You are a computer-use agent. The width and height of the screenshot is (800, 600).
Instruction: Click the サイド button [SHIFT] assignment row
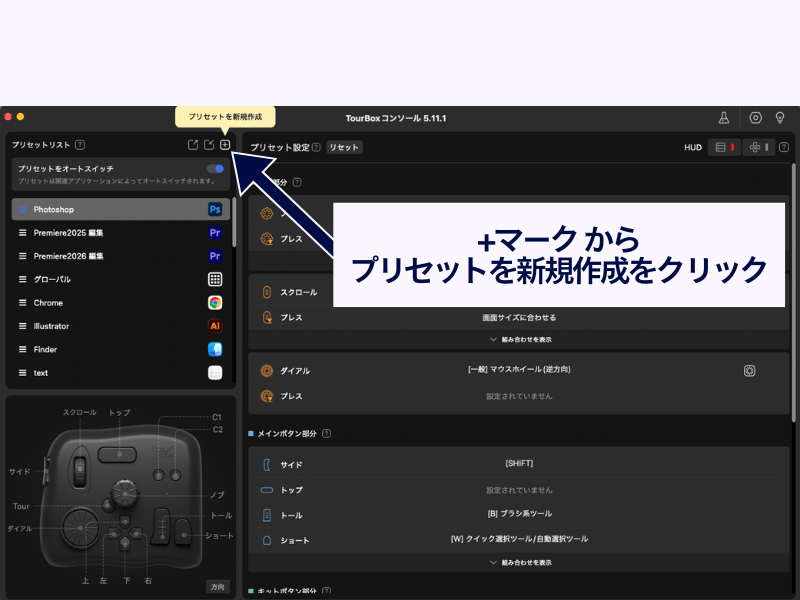519,464
